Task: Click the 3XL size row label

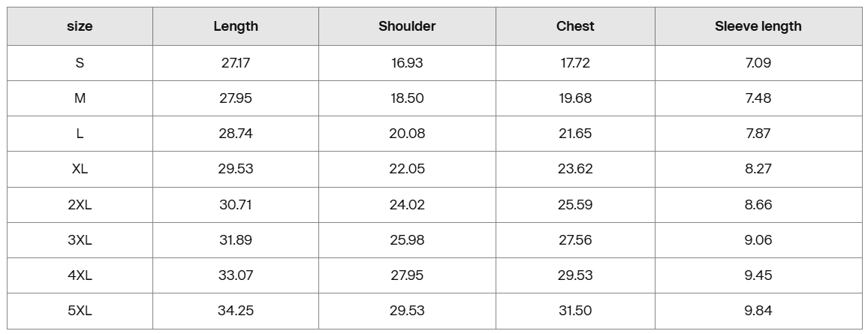Action: pyautogui.click(x=80, y=240)
